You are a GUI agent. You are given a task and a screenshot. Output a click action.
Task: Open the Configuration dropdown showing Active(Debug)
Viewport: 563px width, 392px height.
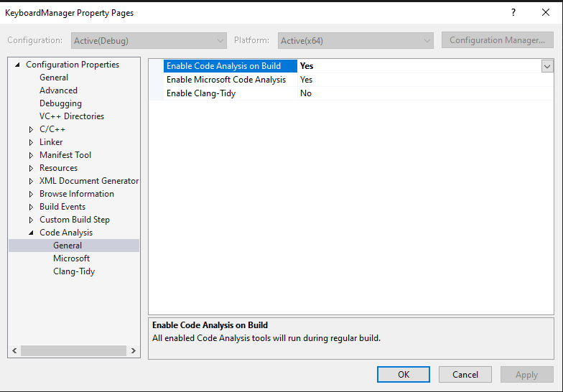tap(149, 40)
